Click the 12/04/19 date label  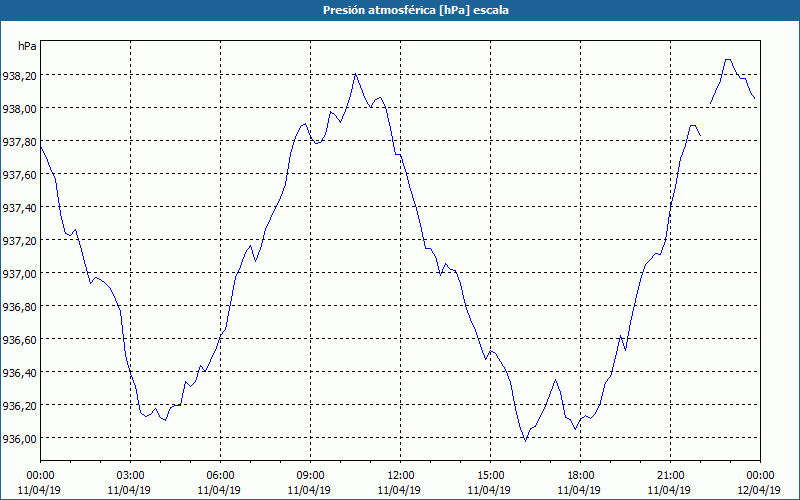pyautogui.click(x=759, y=490)
